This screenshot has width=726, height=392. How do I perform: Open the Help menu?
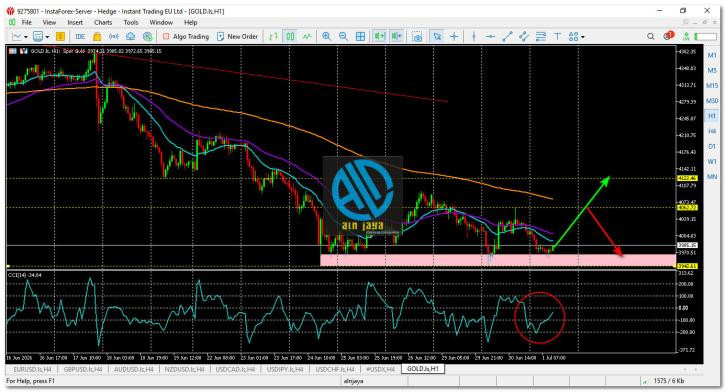tap(191, 22)
